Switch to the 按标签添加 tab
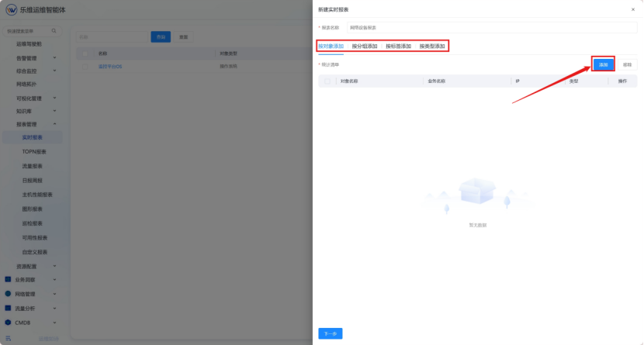 (x=398, y=47)
